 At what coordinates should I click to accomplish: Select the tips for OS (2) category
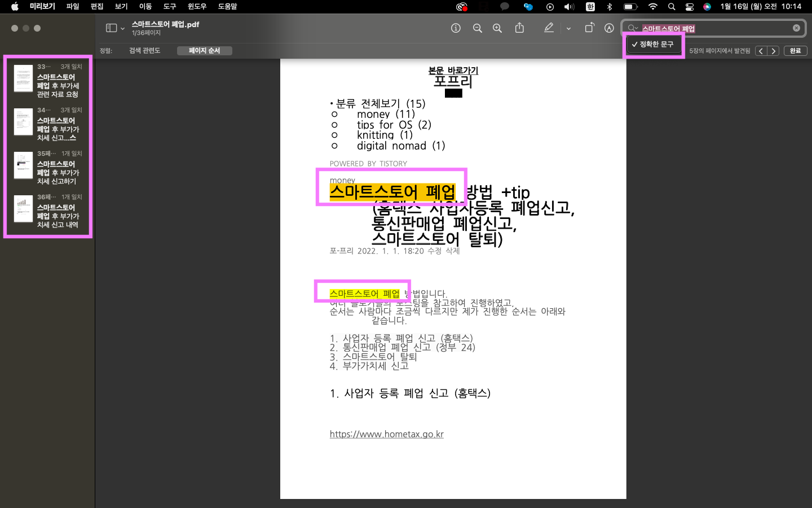point(394,125)
